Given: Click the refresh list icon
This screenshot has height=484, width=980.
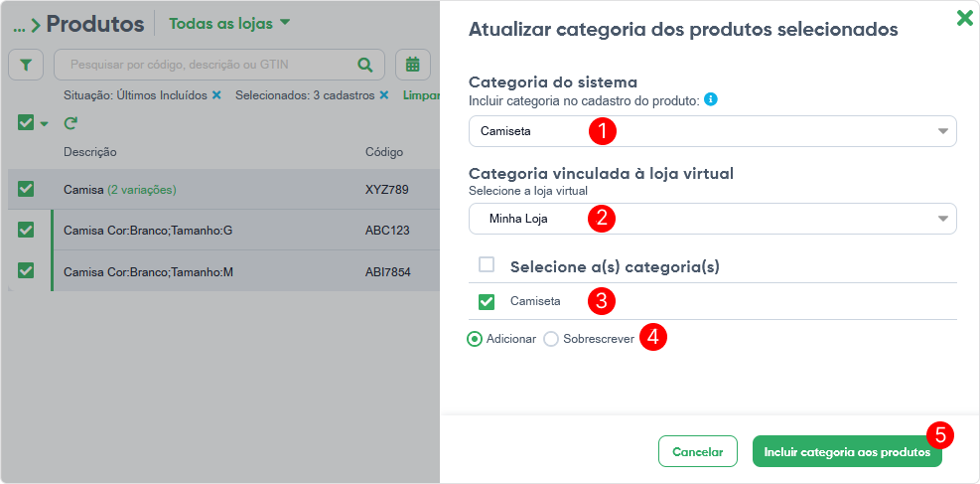Looking at the screenshot, I should tap(70, 123).
